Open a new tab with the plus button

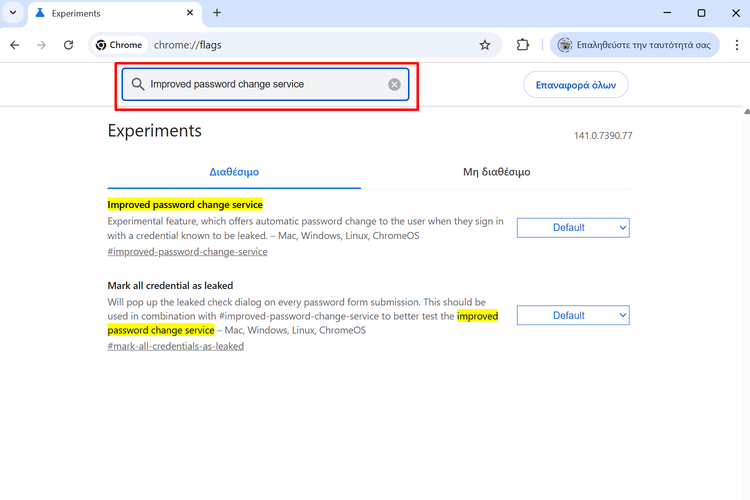click(x=217, y=13)
